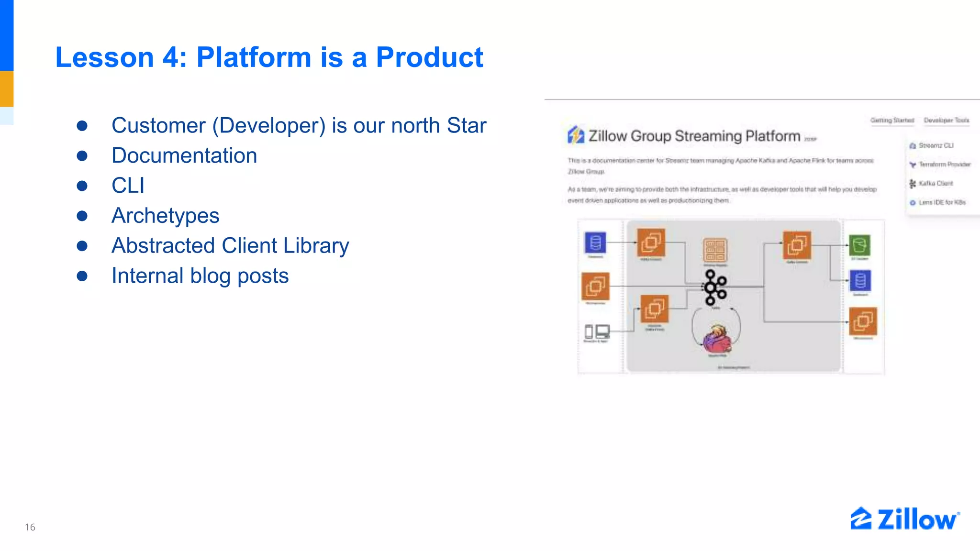Click the 'CLI' bullet
Screen dimensions: 980x551
(x=128, y=186)
